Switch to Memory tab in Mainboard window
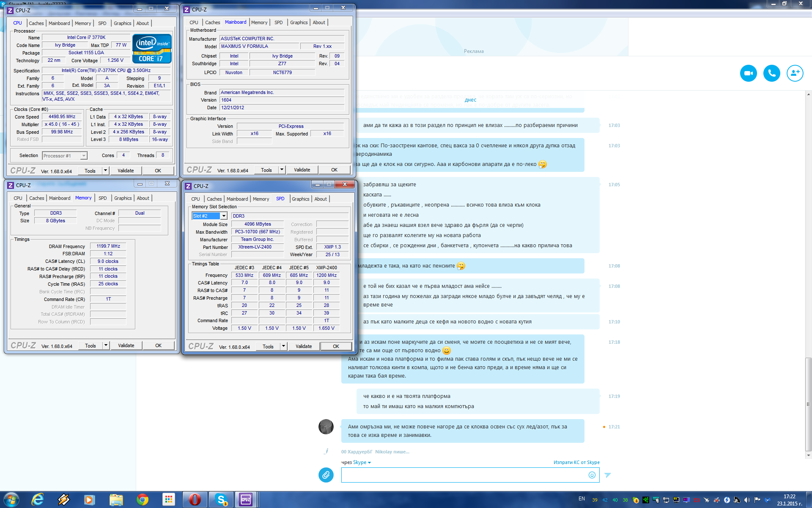 [x=259, y=22]
